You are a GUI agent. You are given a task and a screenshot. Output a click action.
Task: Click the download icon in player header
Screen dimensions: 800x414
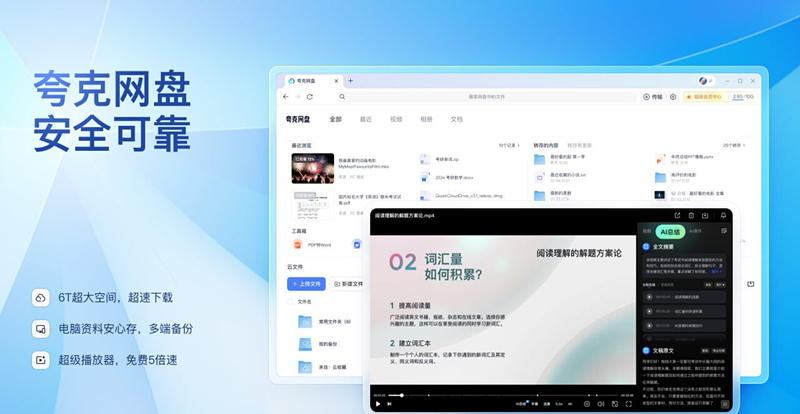705,215
